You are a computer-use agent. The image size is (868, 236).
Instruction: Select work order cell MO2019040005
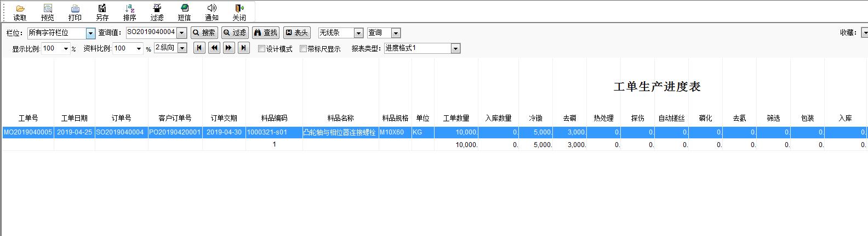coord(28,132)
